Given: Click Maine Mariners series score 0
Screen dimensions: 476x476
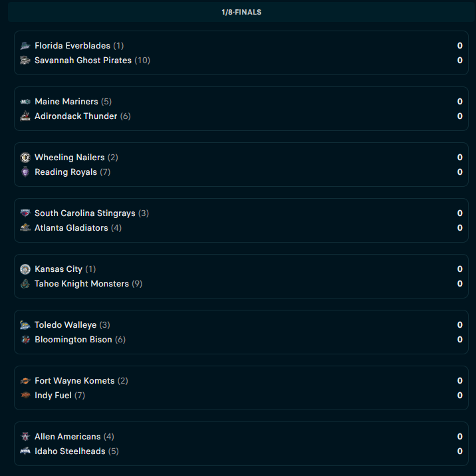Looking at the screenshot, I should click(x=459, y=102).
